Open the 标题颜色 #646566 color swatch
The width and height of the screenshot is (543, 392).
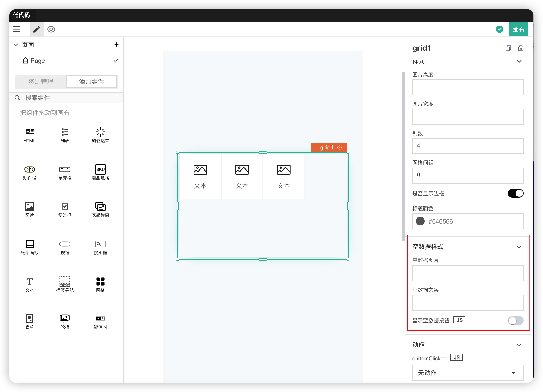pos(420,221)
